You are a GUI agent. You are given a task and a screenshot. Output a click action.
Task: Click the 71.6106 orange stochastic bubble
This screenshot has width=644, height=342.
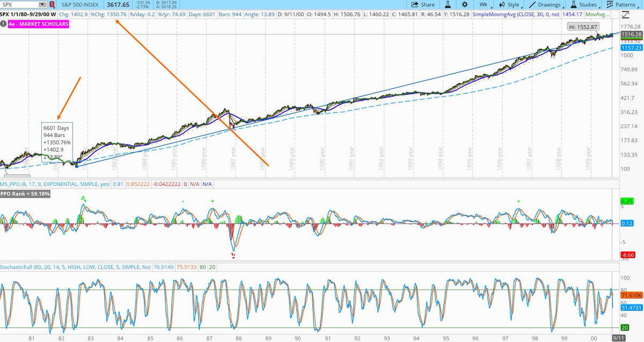point(631,295)
